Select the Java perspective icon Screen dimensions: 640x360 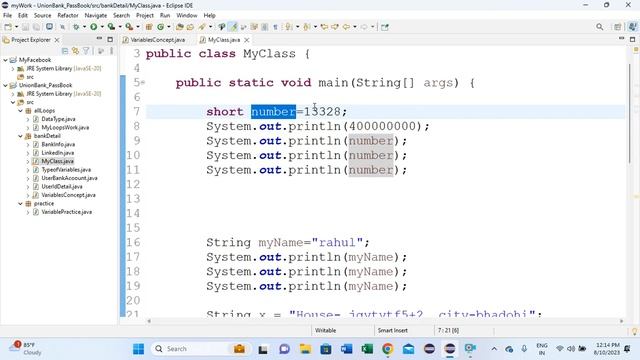tap(632, 27)
